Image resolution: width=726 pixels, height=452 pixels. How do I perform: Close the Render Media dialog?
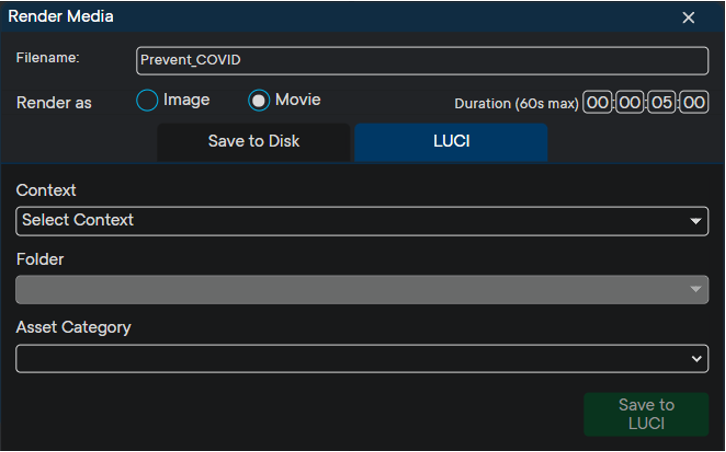688,17
